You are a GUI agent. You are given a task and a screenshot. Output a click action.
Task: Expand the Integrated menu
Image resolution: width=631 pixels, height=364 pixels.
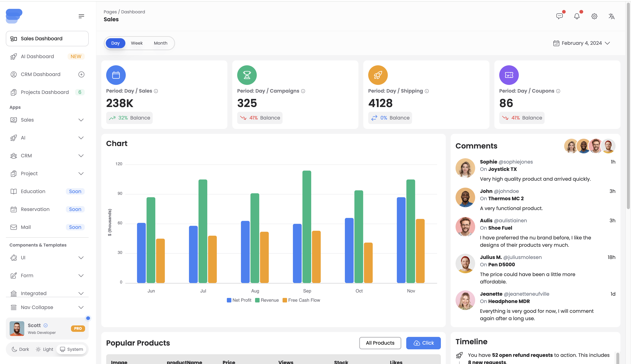coord(47,293)
